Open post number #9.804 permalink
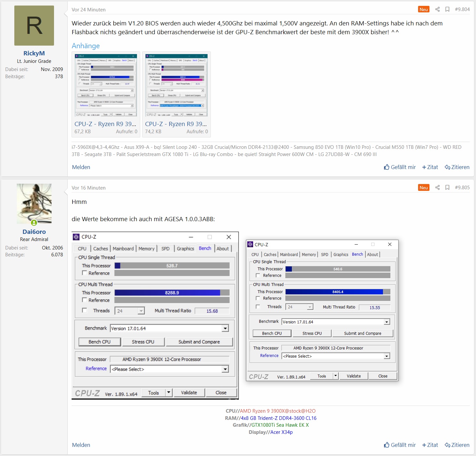The width and height of the screenshot is (476, 456). pyautogui.click(x=462, y=9)
